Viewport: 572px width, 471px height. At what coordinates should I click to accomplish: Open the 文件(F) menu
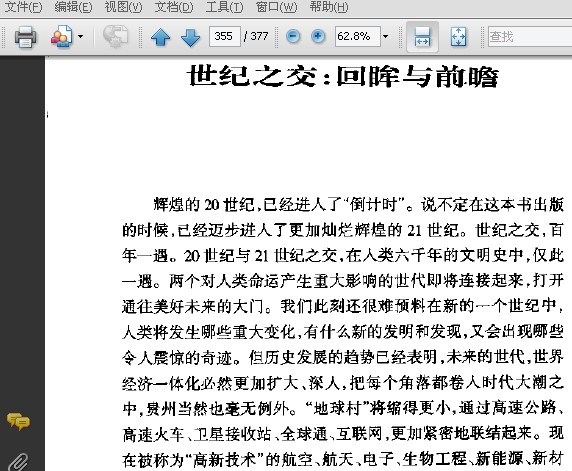(23, 7)
